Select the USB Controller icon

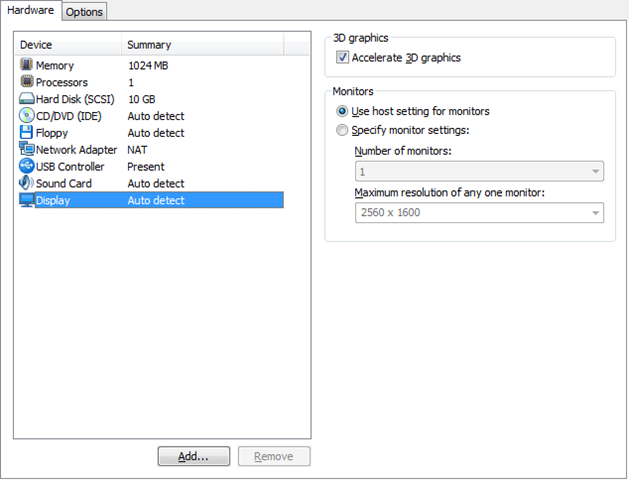click(x=26, y=166)
